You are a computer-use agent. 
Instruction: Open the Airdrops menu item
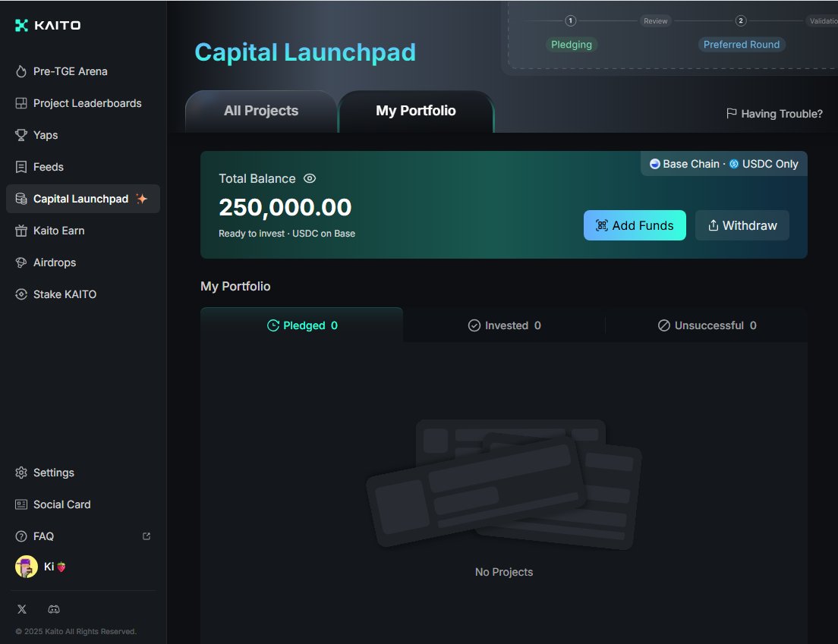[83, 262]
